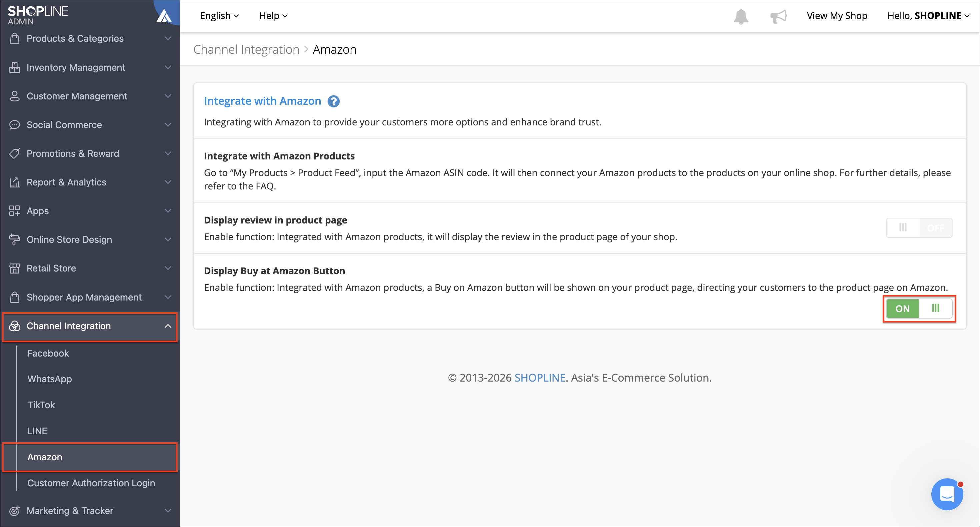Open Customer Authorization Login submenu item

pyautogui.click(x=91, y=483)
